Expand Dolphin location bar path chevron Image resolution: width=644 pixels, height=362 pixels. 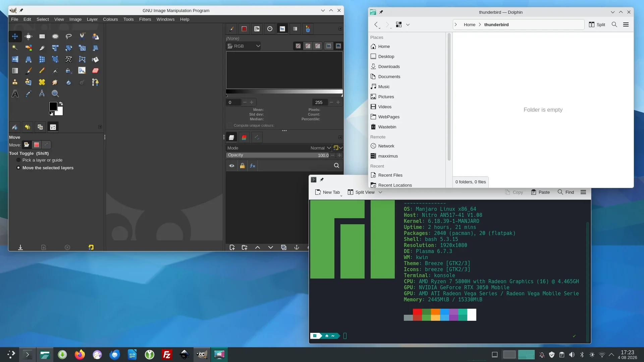click(x=456, y=24)
